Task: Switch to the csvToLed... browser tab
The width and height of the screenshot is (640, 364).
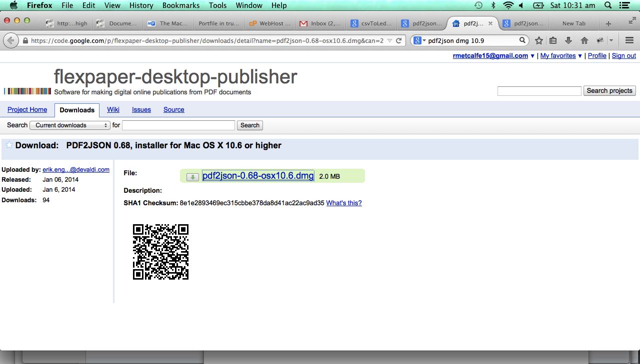Action: pyautogui.click(x=371, y=23)
